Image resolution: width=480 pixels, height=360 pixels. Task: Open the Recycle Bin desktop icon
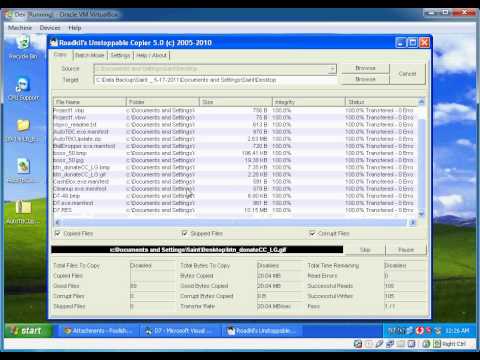tap(23, 48)
